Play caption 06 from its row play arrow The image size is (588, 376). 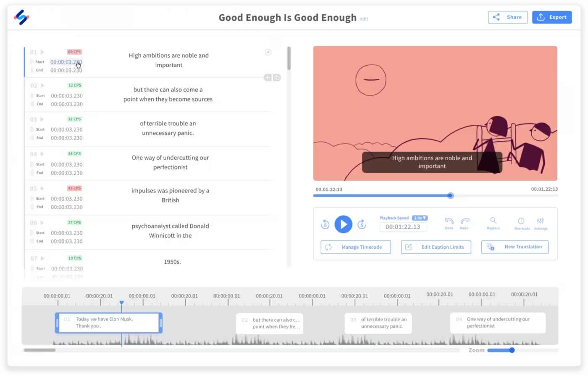coord(42,223)
